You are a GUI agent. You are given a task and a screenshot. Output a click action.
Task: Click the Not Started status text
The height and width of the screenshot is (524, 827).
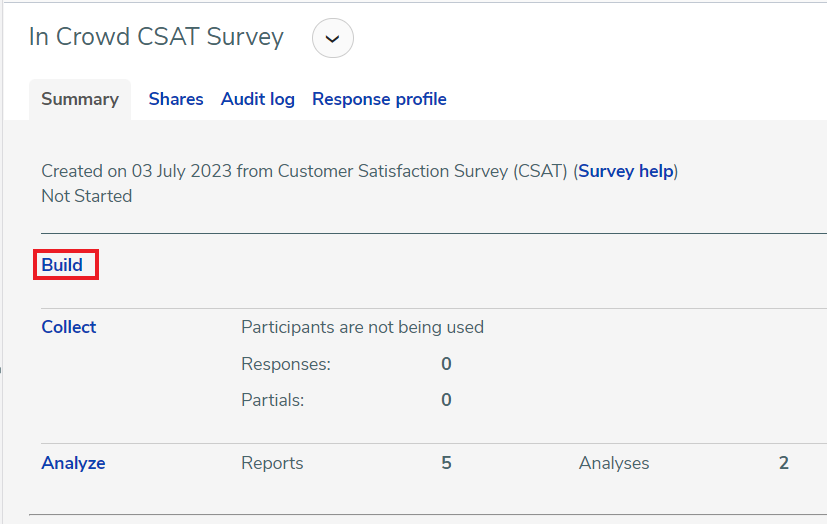pos(87,196)
